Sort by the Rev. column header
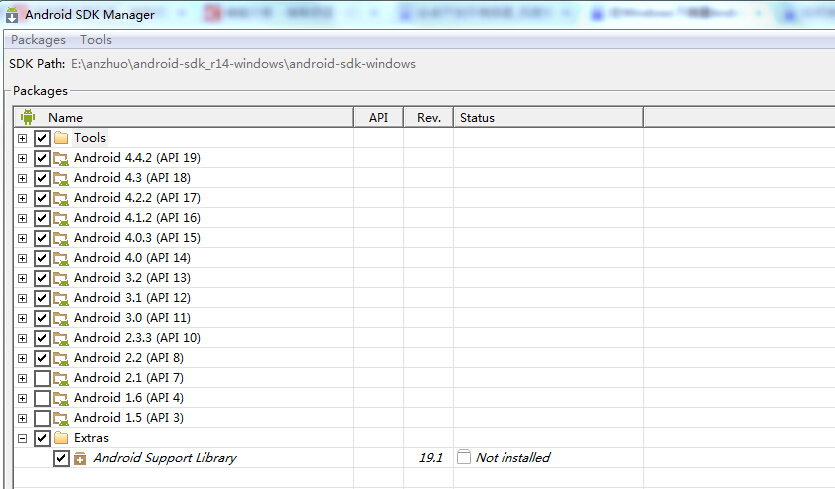The image size is (835, 489). [x=429, y=117]
